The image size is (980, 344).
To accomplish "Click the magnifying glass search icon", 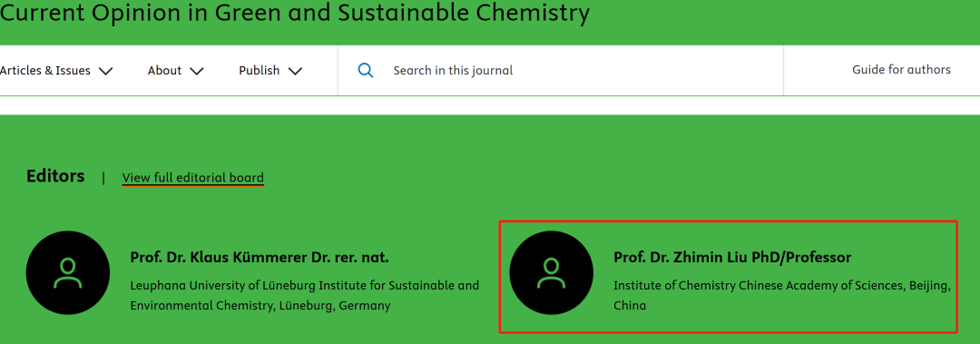I will (366, 70).
